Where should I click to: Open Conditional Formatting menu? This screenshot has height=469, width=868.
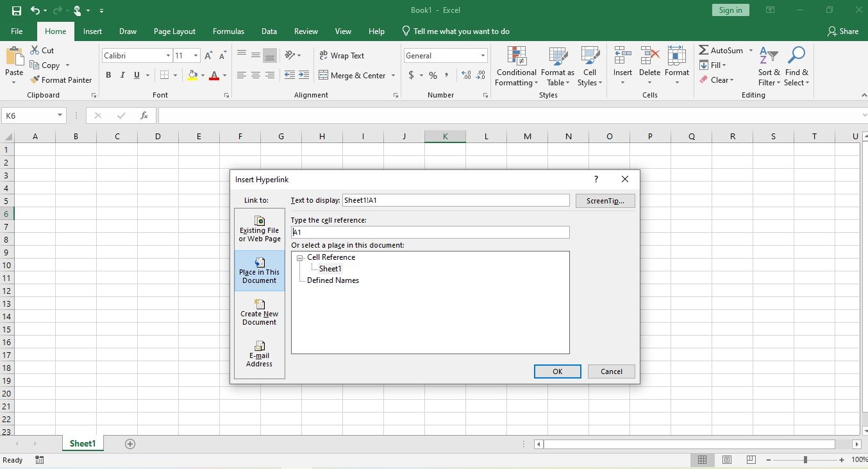(x=516, y=67)
